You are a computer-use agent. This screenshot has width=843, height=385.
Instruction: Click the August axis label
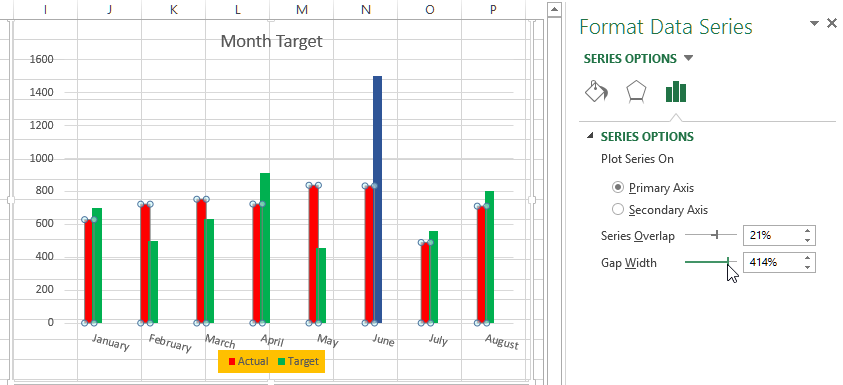pyautogui.click(x=502, y=342)
